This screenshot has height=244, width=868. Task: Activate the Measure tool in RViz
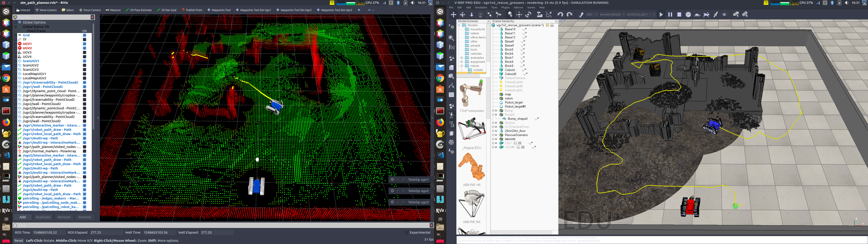click(x=113, y=10)
